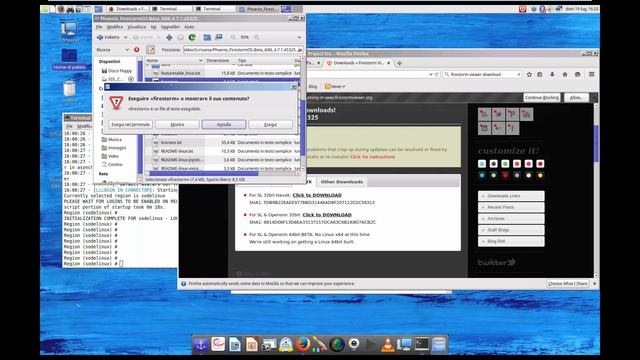The height and width of the screenshot is (360, 640).
Task: Click the red close-sidebar icon next to Risorse
Action: pos(137,50)
